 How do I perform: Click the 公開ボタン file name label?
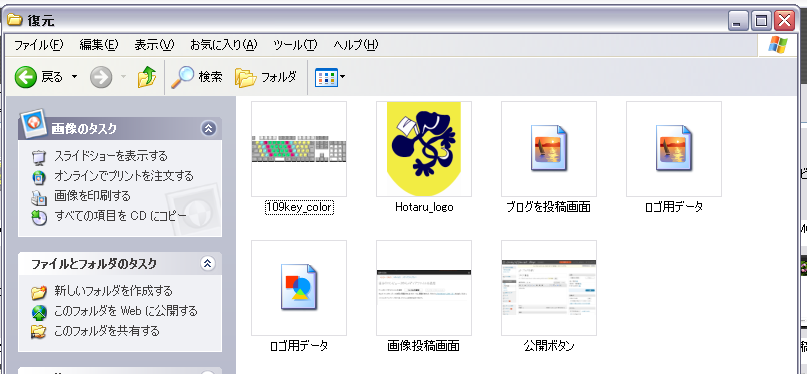[x=549, y=346]
